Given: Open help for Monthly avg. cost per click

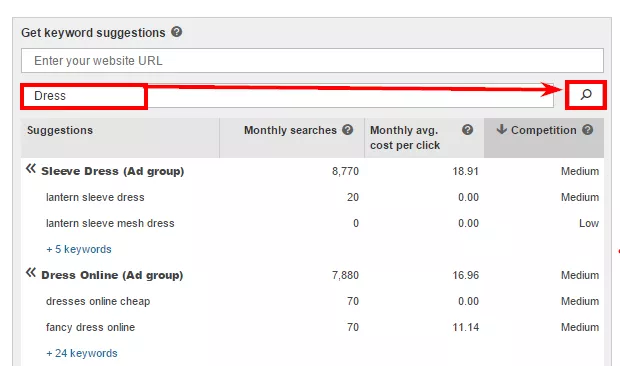Looking at the screenshot, I should click(x=467, y=130).
